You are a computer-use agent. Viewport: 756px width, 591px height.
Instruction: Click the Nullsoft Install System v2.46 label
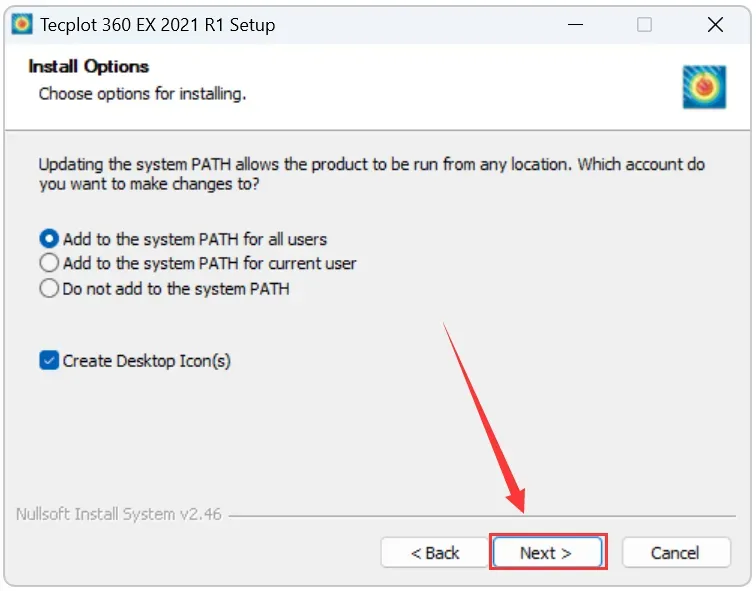119,514
